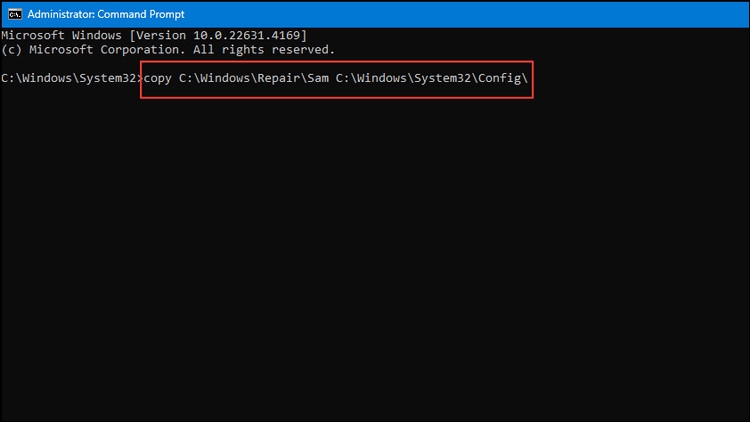Click the (c) copyright symbol
Screen dimensions: 750x422
pos(11,50)
